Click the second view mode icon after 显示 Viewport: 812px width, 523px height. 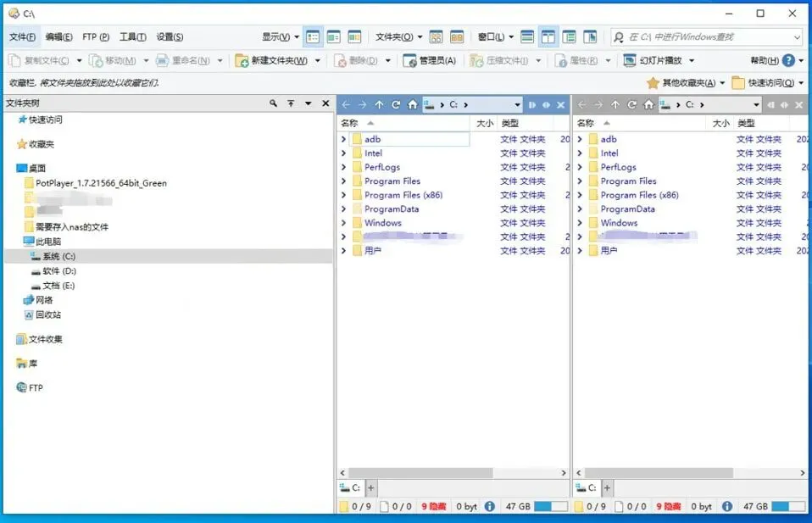[333, 36]
